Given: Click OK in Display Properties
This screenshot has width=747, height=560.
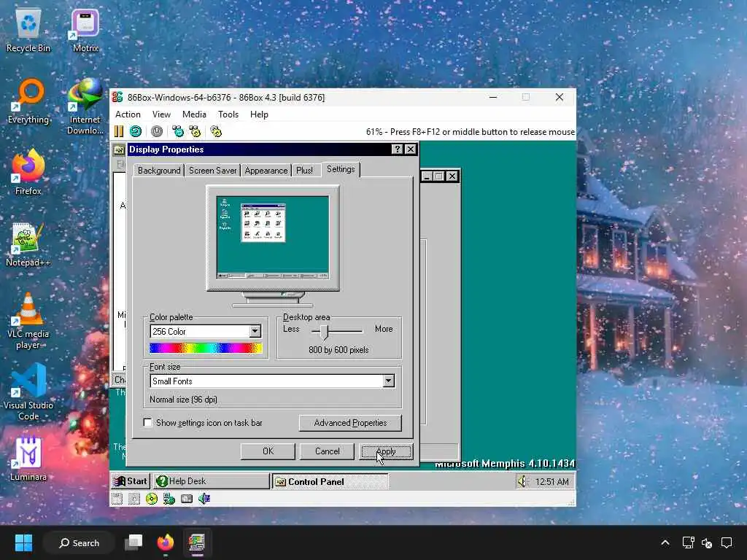Looking at the screenshot, I should click(x=268, y=451).
